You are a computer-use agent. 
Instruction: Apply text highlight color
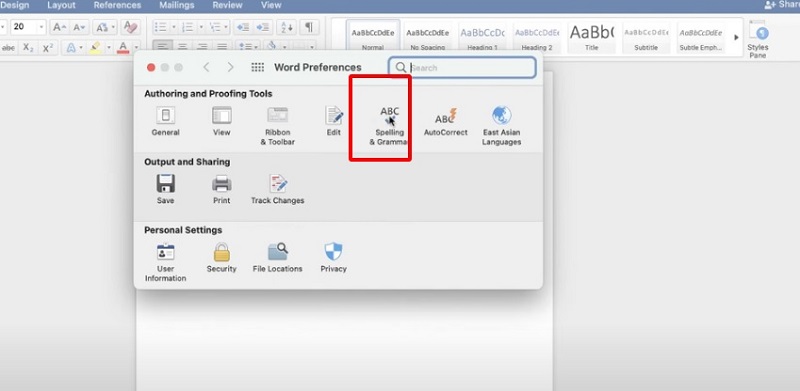(x=95, y=47)
